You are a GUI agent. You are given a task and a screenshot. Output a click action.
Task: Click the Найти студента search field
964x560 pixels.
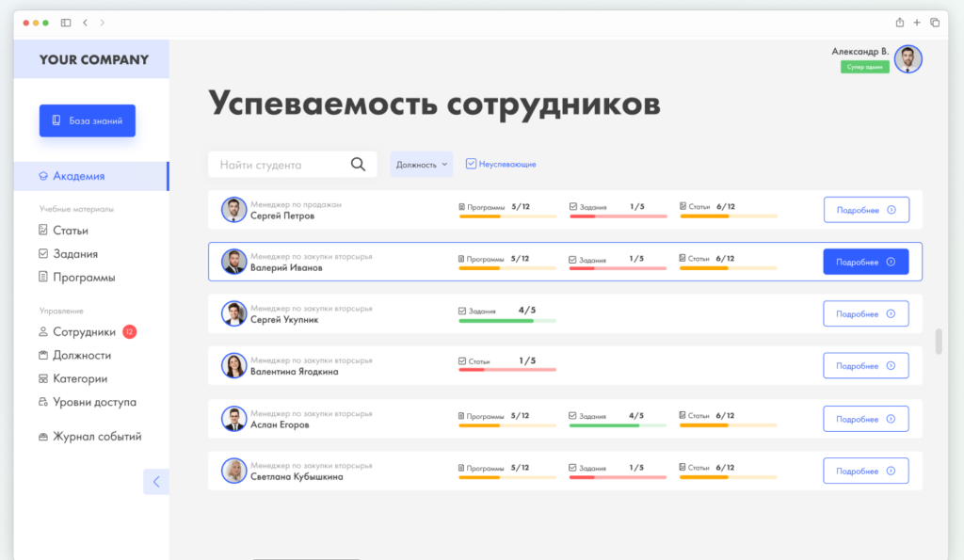pos(293,165)
